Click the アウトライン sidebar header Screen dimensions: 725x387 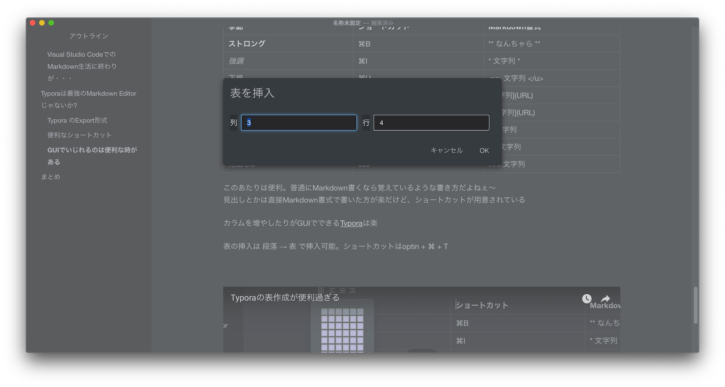click(x=89, y=36)
